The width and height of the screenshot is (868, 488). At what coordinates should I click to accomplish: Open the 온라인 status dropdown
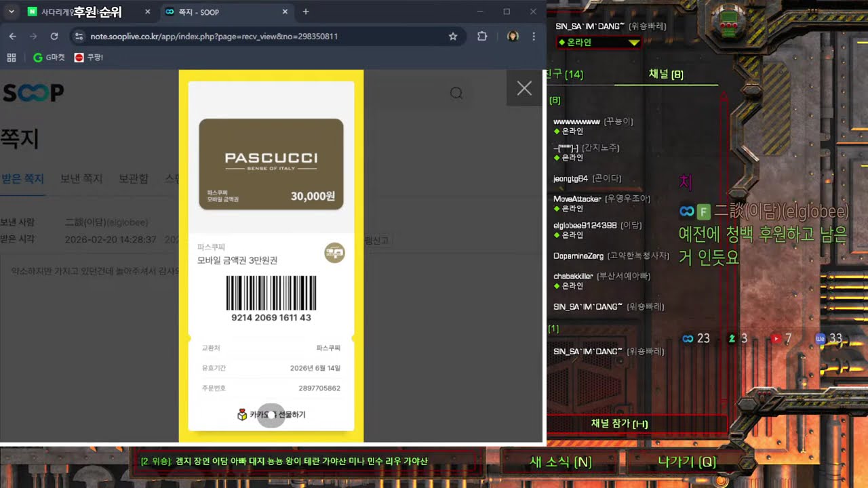(x=599, y=42)
